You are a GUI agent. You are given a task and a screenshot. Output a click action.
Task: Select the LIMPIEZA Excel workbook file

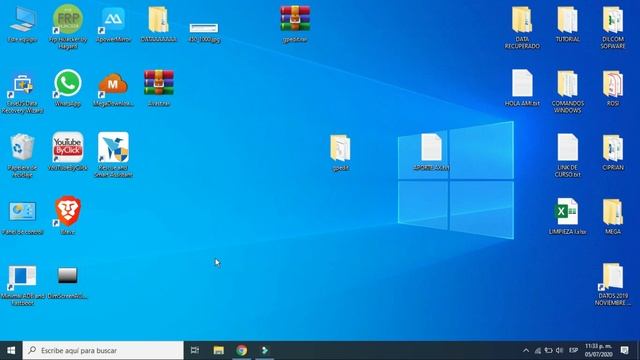click(x=566, y=211)
